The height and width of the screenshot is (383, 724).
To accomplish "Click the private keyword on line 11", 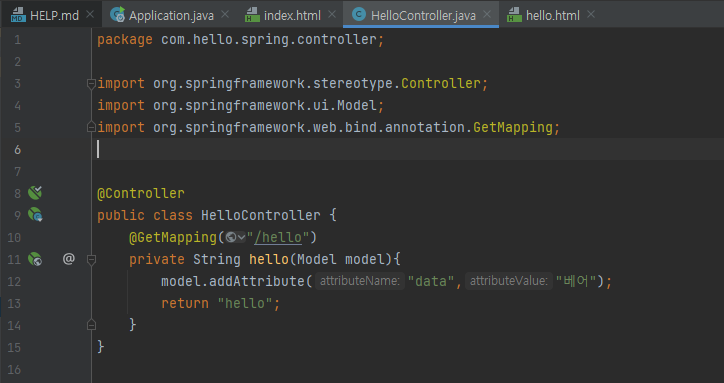I will click(157, 260).
